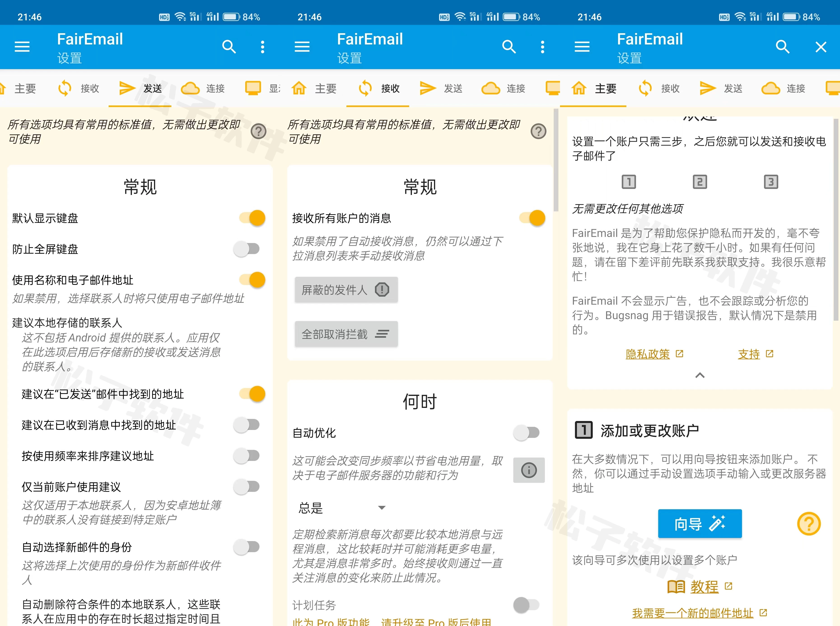Switch to 连接 tab in left screen
Screen dimensions: 840x626
[203, 88]
